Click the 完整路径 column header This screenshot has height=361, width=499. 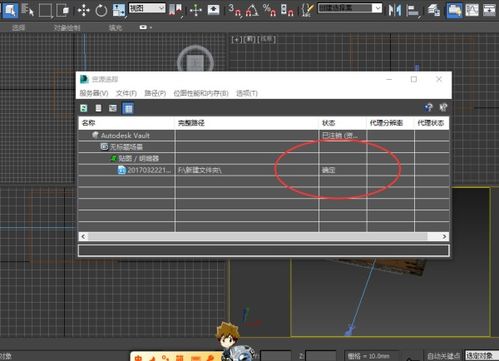coord(247,123)
